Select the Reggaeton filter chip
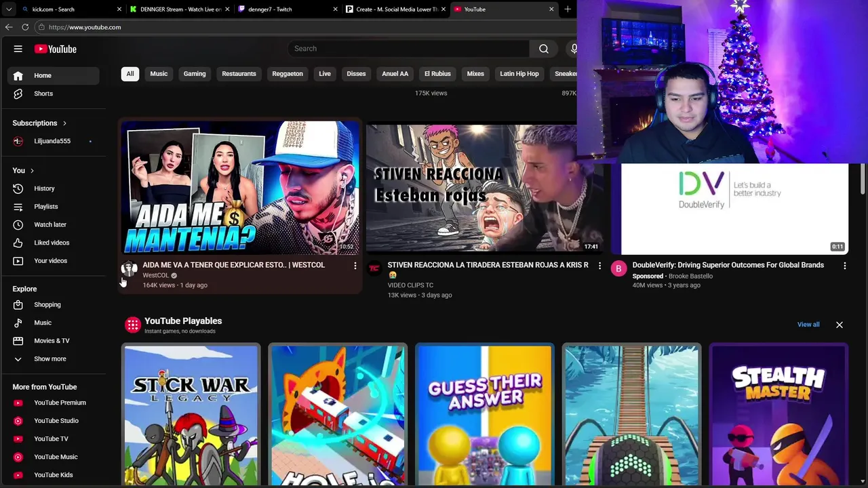Viewport: 868px width, 488px height. [288, 74]
